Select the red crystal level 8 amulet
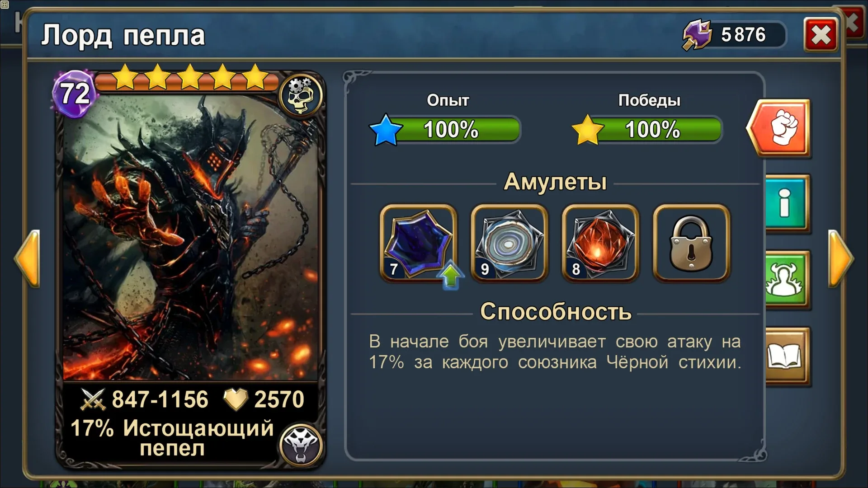 [600, 243]
